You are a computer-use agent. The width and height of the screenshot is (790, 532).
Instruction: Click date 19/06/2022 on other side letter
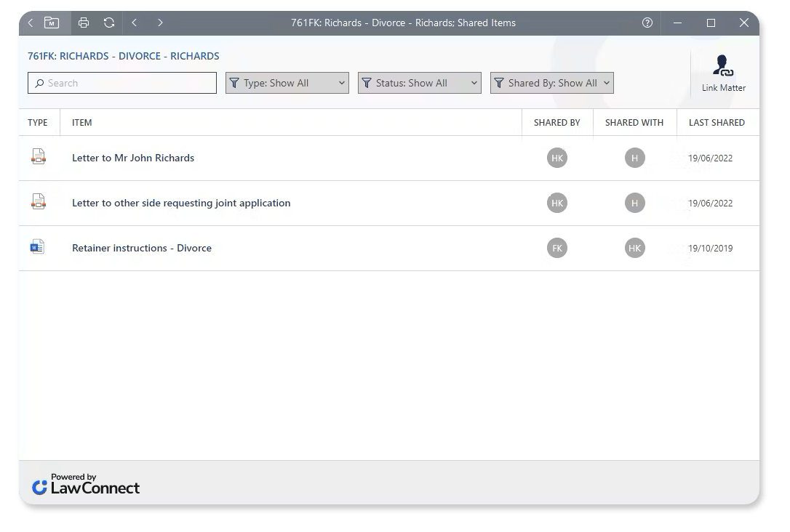[711, 203]
